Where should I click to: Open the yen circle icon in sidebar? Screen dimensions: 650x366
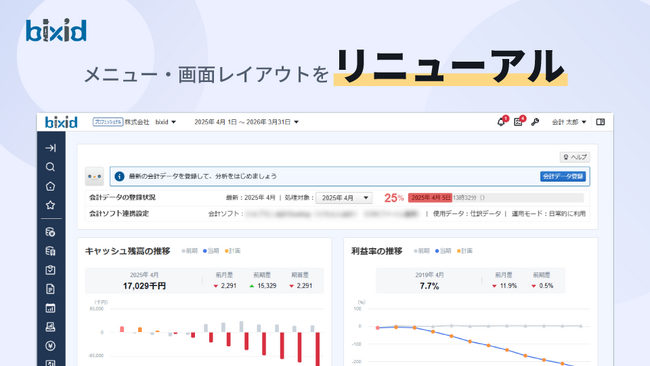click(x=51, y=346)
